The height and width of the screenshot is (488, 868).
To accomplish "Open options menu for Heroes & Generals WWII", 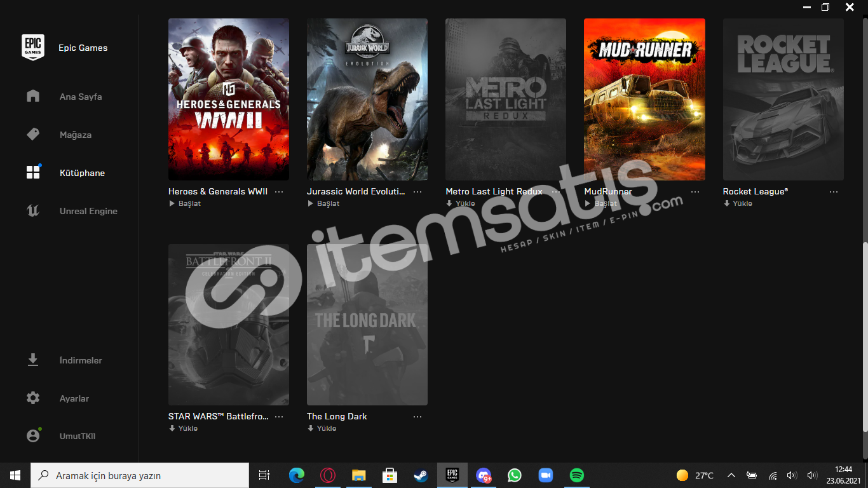I will click(x=279, y=191).
